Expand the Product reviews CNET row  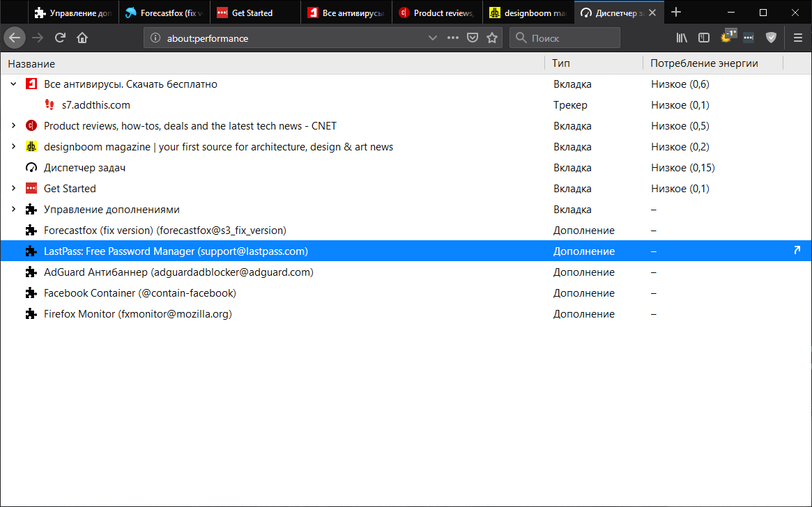pyautogui.click(x=13, y=126)
